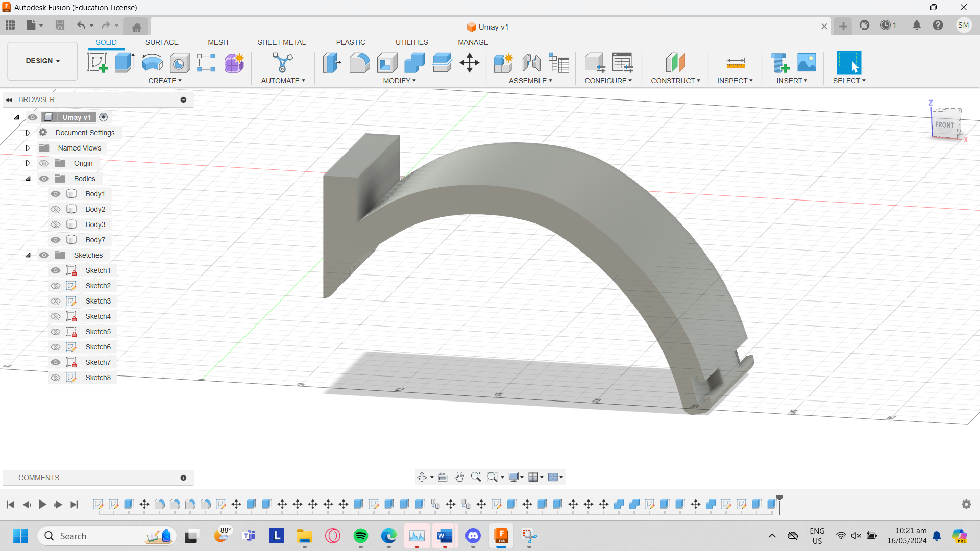
Task: Click the FRONT face of ViewCube
Action: pyautogui.click(x=944, y=124)
